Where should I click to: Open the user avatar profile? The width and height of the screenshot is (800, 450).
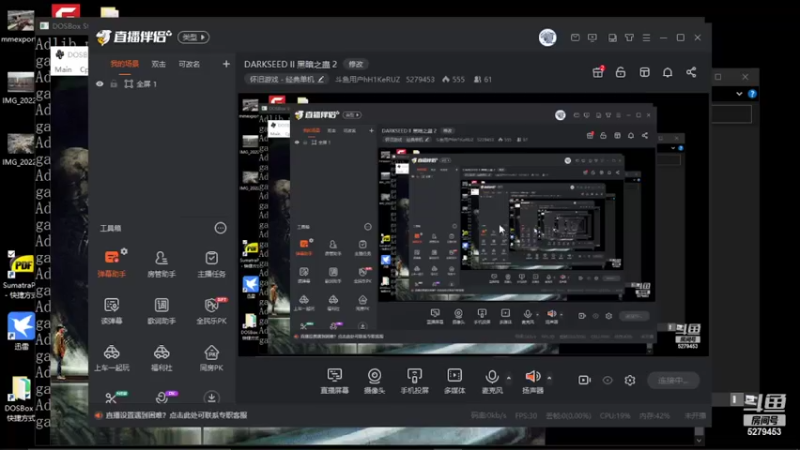[x=547, y=37]
